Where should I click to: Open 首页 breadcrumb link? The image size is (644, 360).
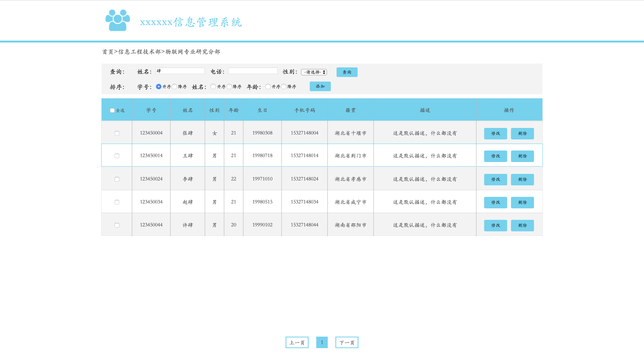108,52
